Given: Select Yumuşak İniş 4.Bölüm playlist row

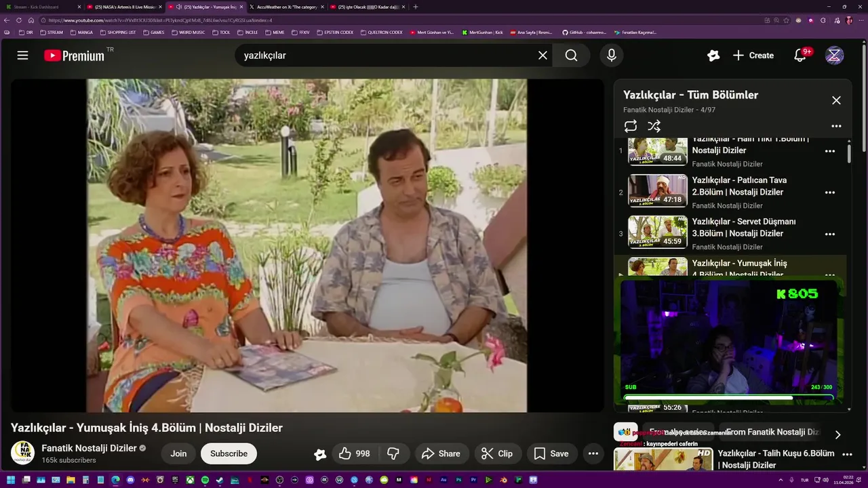Looking at the screenshot, I should point(730,266).
